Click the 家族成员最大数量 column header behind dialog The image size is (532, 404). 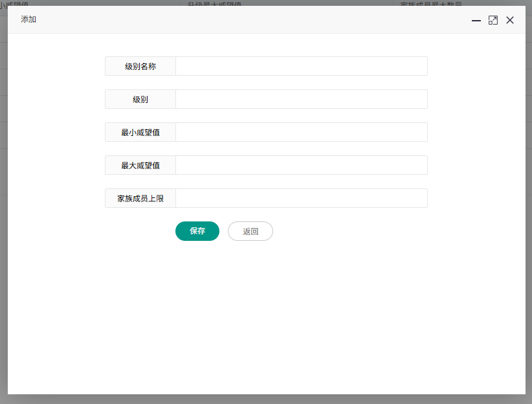click(430, 3)
